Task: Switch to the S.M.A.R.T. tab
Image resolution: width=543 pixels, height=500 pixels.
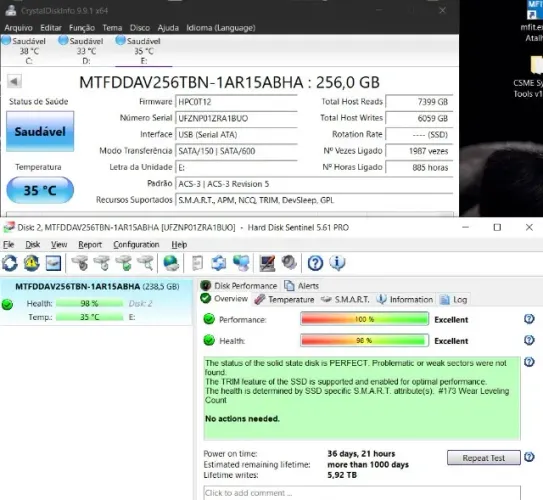Action: [345, 300]
